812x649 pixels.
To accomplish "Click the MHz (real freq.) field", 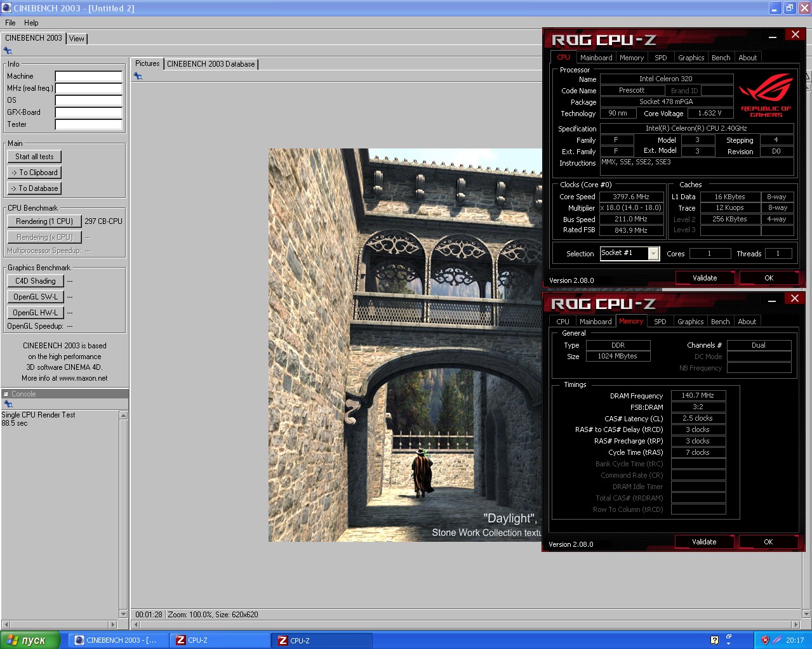I will (88, 88).
